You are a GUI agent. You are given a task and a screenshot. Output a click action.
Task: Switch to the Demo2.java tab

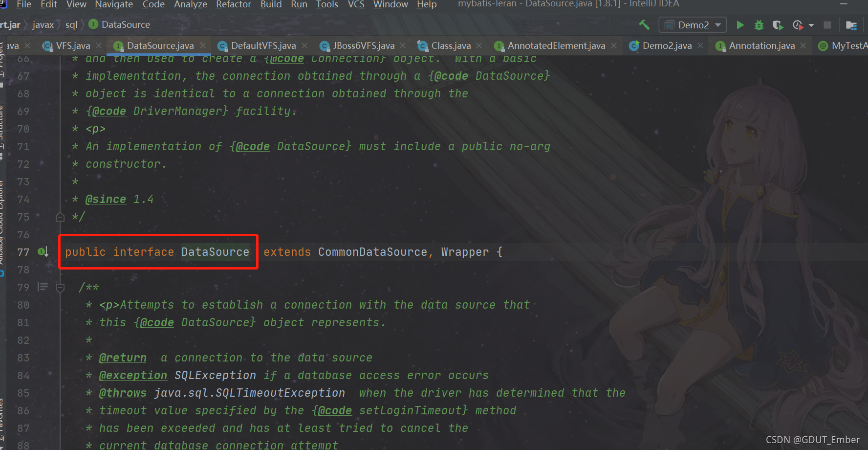(667, 45)
